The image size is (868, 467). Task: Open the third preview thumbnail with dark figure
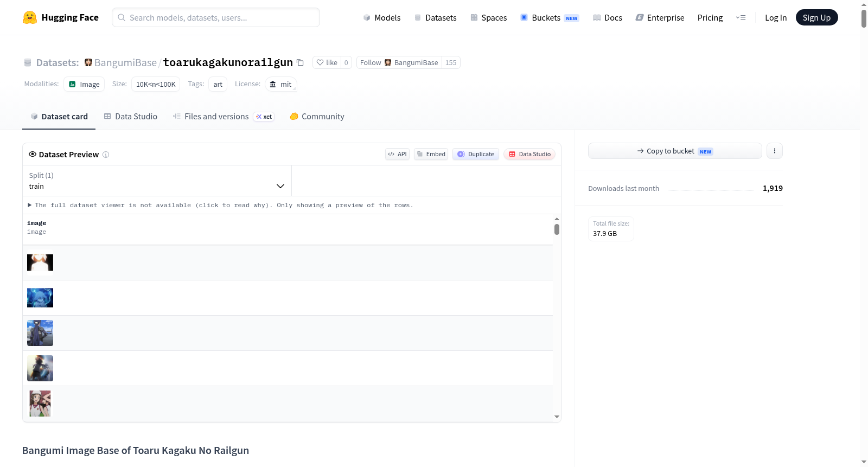tap(40, 333)
